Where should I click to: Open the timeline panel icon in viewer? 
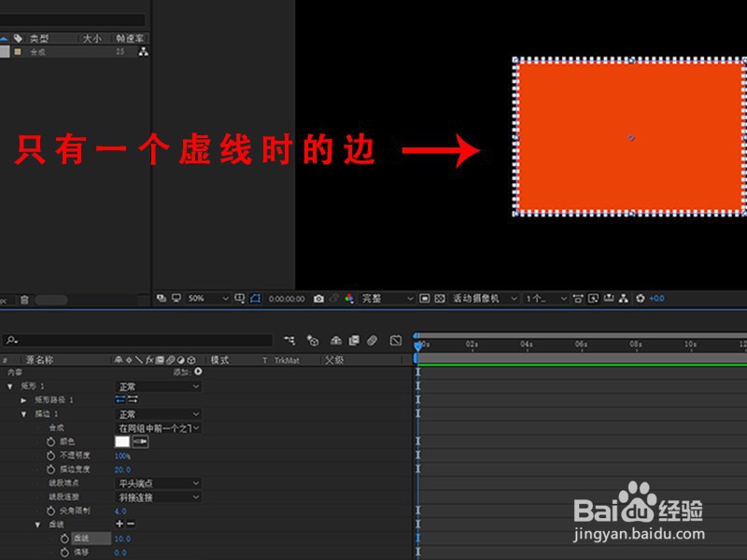(609, 298)
